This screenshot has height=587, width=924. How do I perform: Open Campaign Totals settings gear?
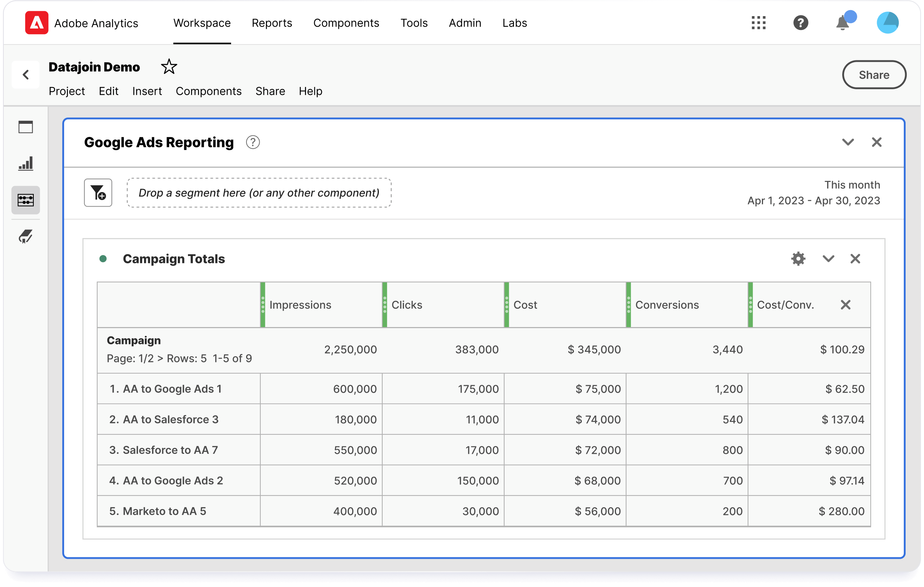(x=798, y=258)
